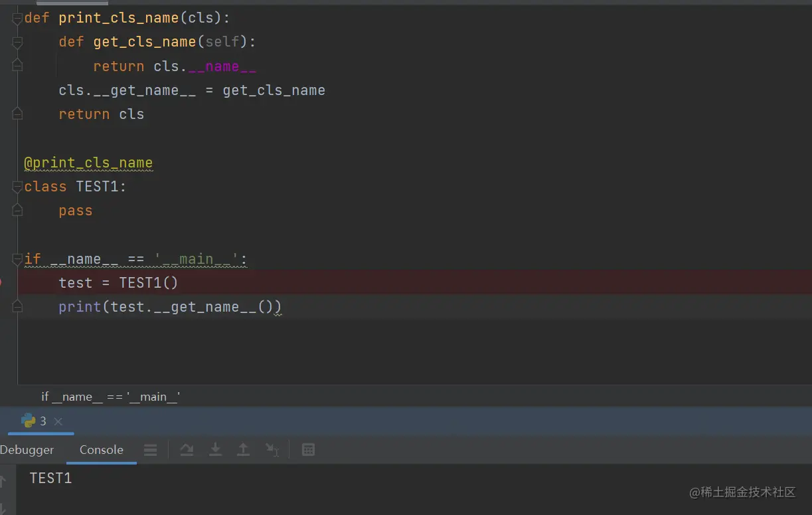Collapse the class TEST1 fold marker
The height and width of the screenshot is (515, 812).
coord(17,187)
